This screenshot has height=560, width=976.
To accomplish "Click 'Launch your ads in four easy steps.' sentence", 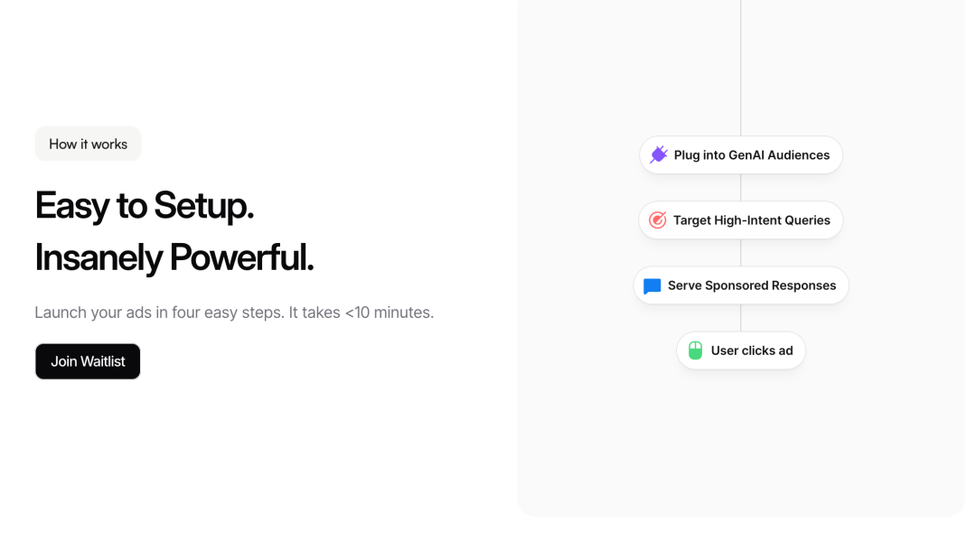I will 159,313.
